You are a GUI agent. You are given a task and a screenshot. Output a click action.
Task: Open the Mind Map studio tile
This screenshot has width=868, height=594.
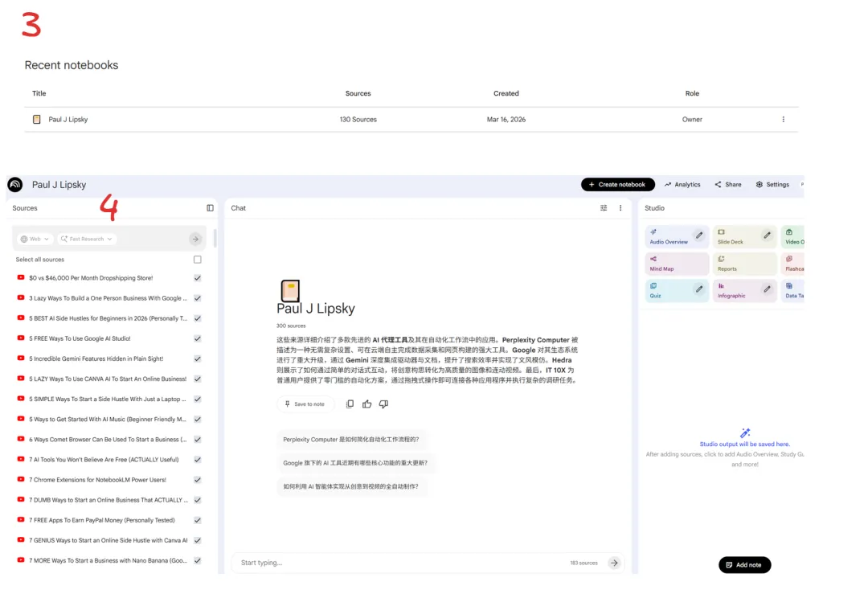click(x=677, y=264)
